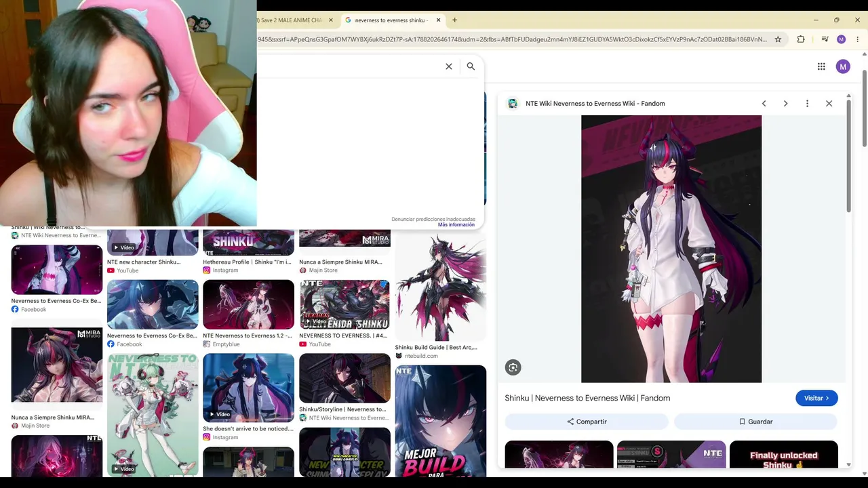Screen dimensions: 868x488
Task: Open the pink 'SHINKU' banner thumbnail
Action: (x=248, y=242)
